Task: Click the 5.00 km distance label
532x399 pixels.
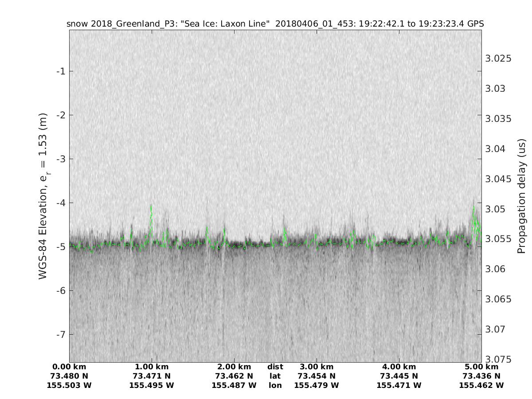Action: tap(481, 367)
